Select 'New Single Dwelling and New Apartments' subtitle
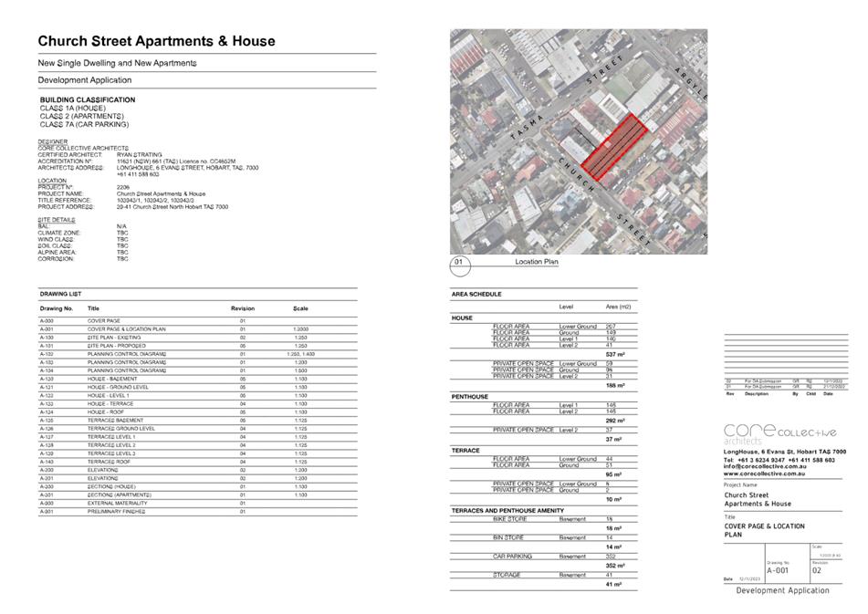 click(118, 63)
